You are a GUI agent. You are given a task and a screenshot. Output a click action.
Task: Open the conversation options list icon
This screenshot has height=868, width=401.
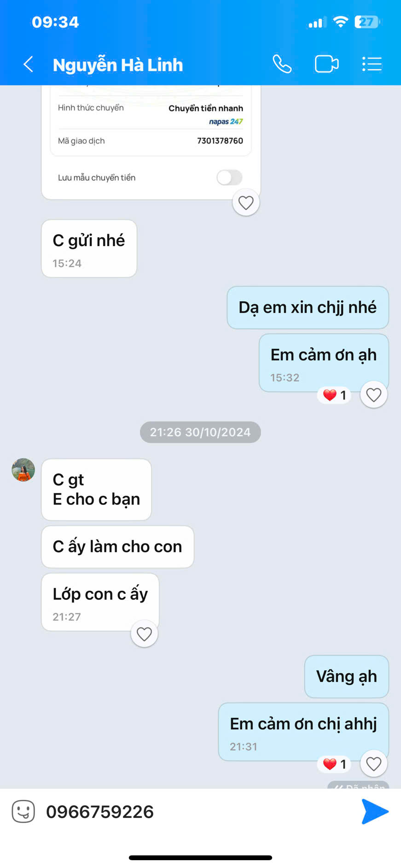coord(372,64)
